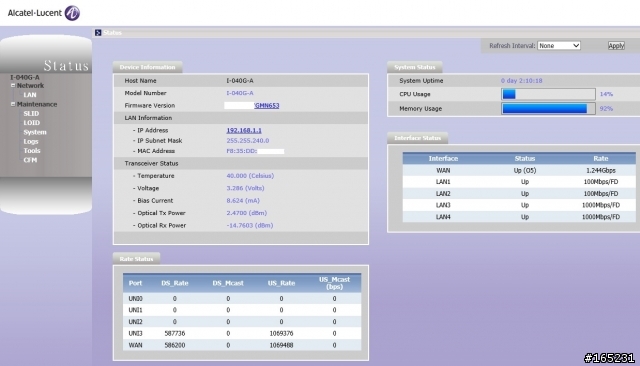Viewport: 640px width, 366px height.
Task: Click the Optical Rx Power value -14.7603
Action: click(250, 226)
